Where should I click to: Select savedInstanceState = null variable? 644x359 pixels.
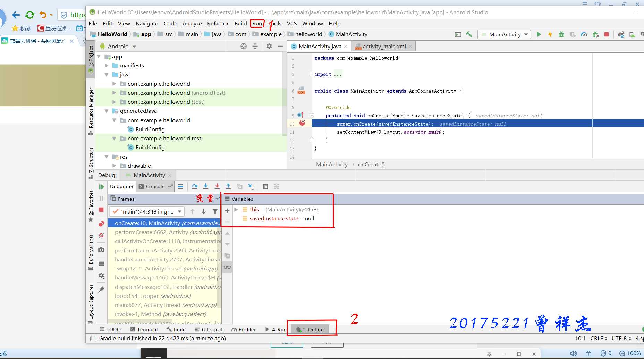(x=282, y=219)
